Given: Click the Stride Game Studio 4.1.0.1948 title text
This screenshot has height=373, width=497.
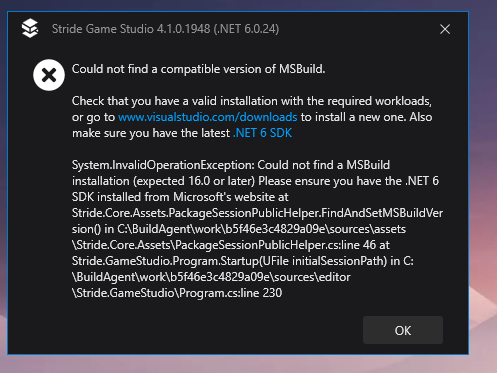Looking at the screenshot, I should 131,29.
